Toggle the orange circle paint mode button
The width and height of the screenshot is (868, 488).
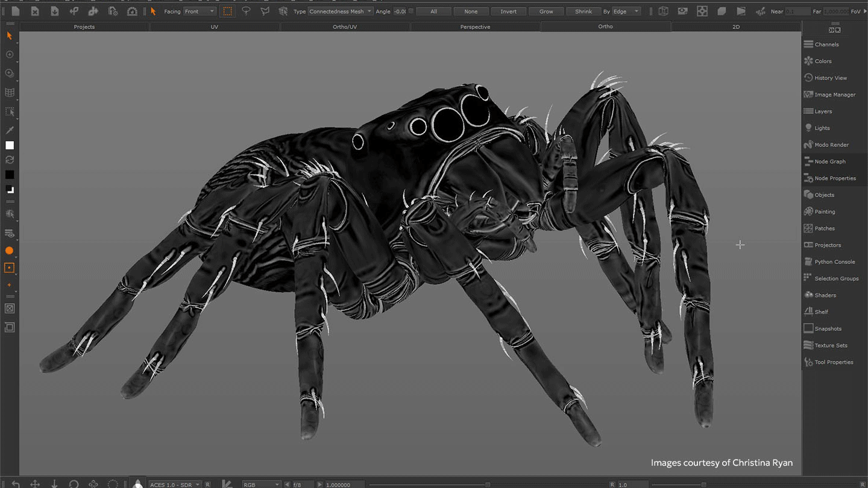coord(9,251)
